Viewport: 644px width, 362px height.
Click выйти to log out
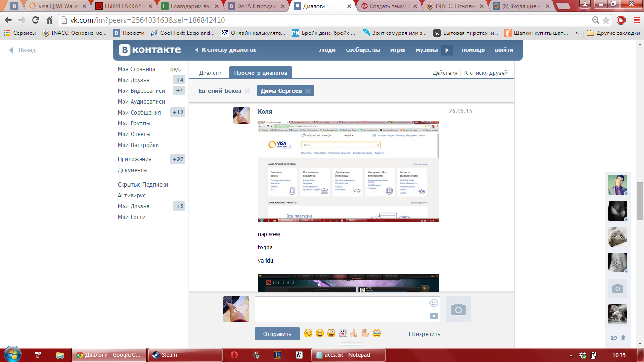click(504, 50)
